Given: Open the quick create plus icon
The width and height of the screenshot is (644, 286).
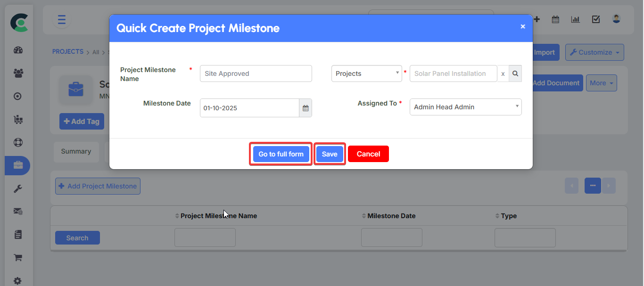Looking at the screenshot, I should tap(537, 19).
